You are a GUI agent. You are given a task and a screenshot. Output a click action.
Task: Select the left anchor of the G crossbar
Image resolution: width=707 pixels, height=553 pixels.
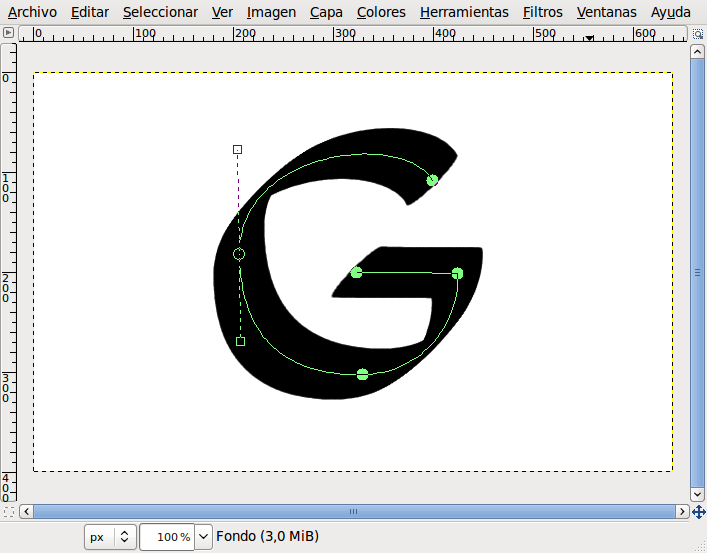tap(356, 272)
